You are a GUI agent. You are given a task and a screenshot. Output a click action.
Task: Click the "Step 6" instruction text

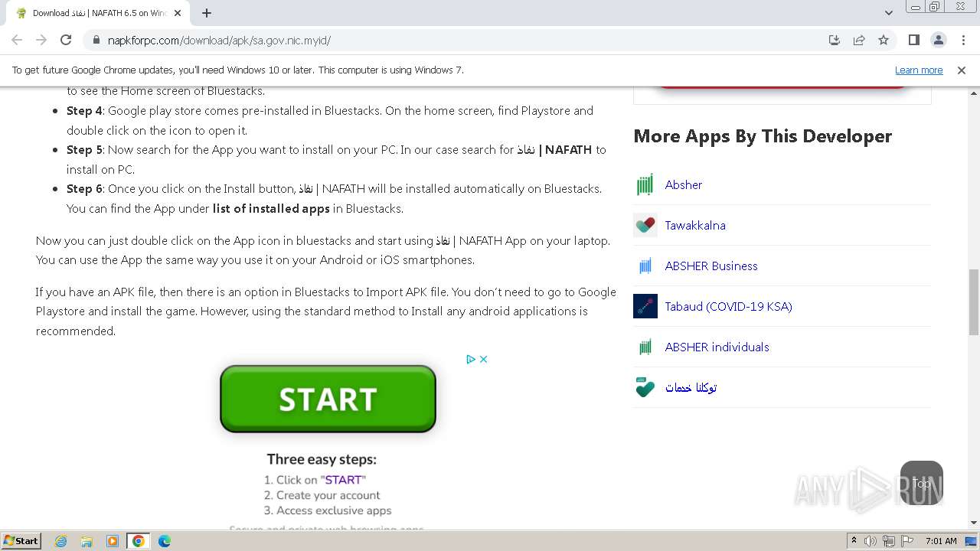84,189
